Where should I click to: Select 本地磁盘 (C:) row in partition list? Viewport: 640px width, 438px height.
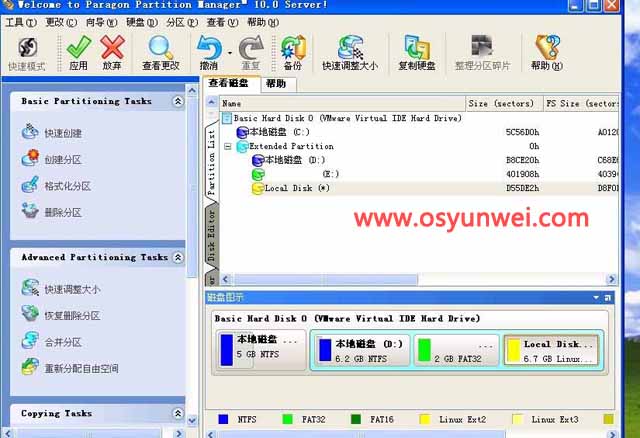(419, 132)
